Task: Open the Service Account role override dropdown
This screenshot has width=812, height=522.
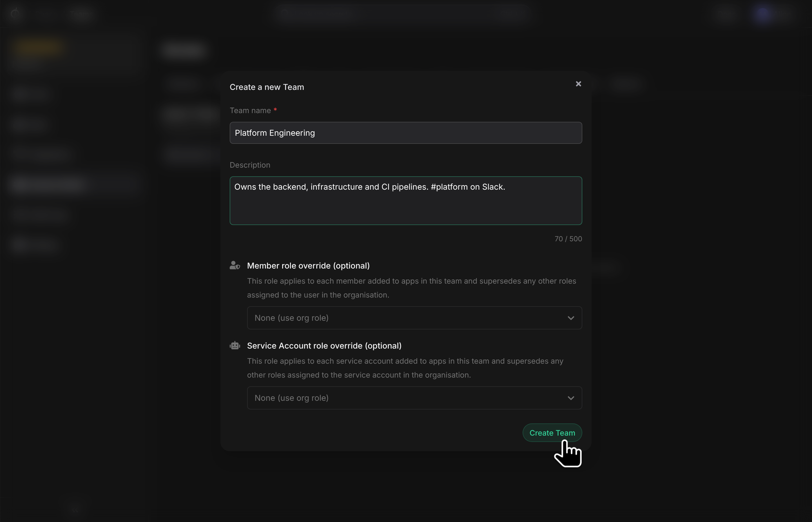Action: pyautogui.click(x=414, y=398)
